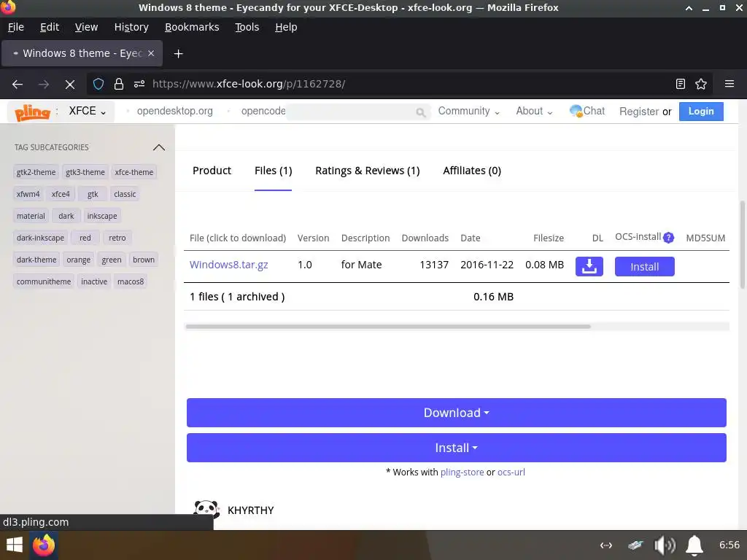Open the volume speaker tray icon
Image resolution: width=747 pixels, height=560 pixels.
coord(665,545)
